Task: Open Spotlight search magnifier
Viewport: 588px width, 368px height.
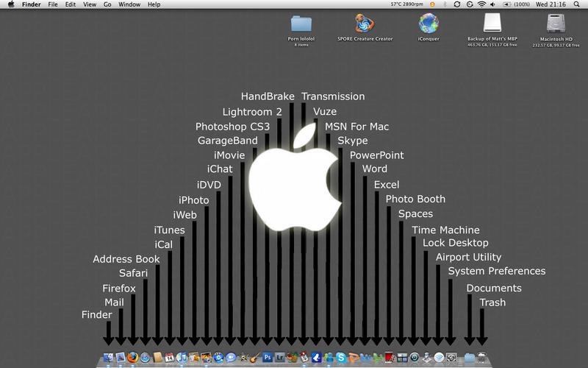Action: tap(576, 4)
